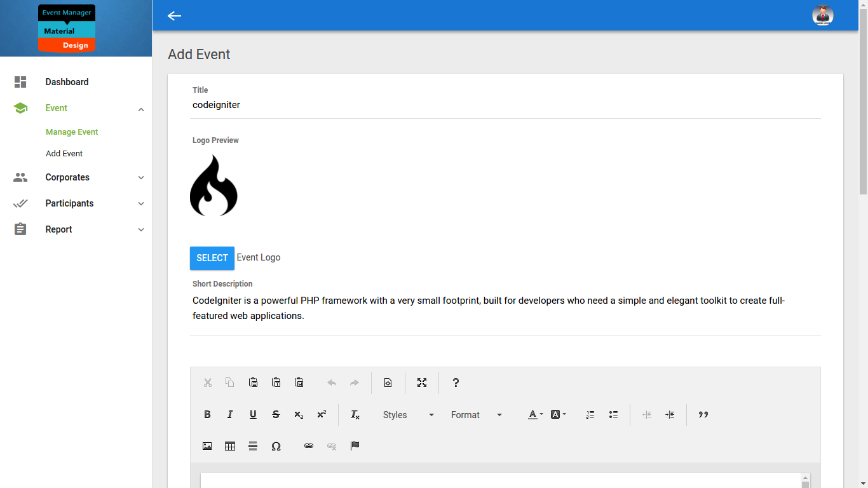Select Paste from Word icon

(299, 383)
